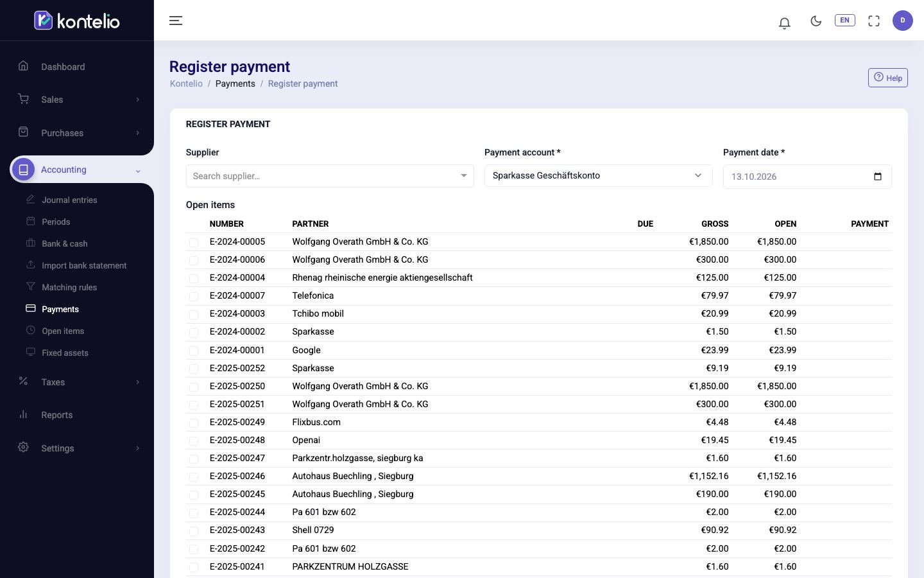Click the Dashboard home icon

(23, 66)
